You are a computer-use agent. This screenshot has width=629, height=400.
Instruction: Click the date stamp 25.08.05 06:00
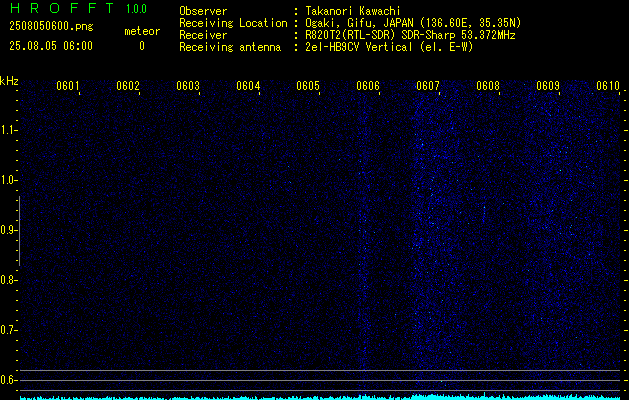pyautogui.click(x=51, y=46)
